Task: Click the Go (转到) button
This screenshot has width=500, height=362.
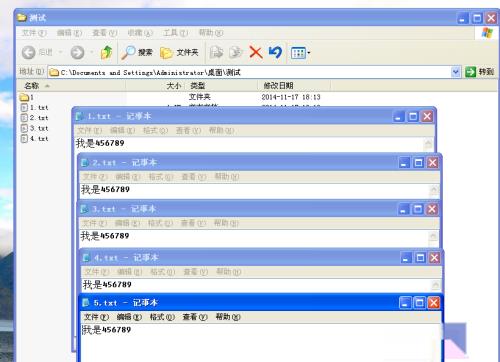Action: pos(480,72)
